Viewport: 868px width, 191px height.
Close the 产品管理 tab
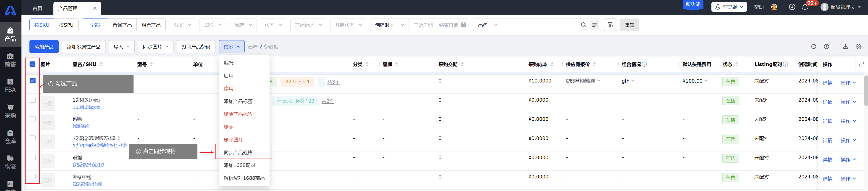point(95,8)
